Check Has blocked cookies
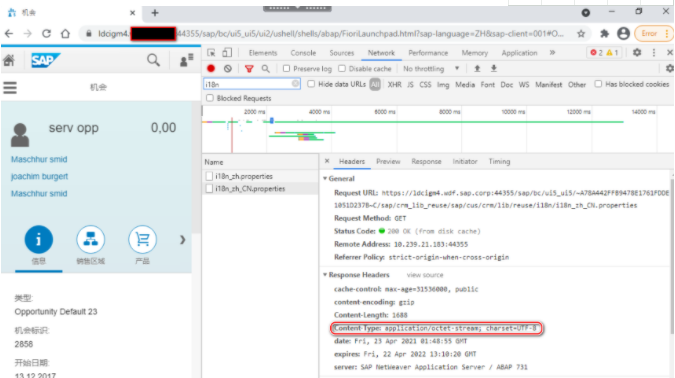 click(598, 84)
